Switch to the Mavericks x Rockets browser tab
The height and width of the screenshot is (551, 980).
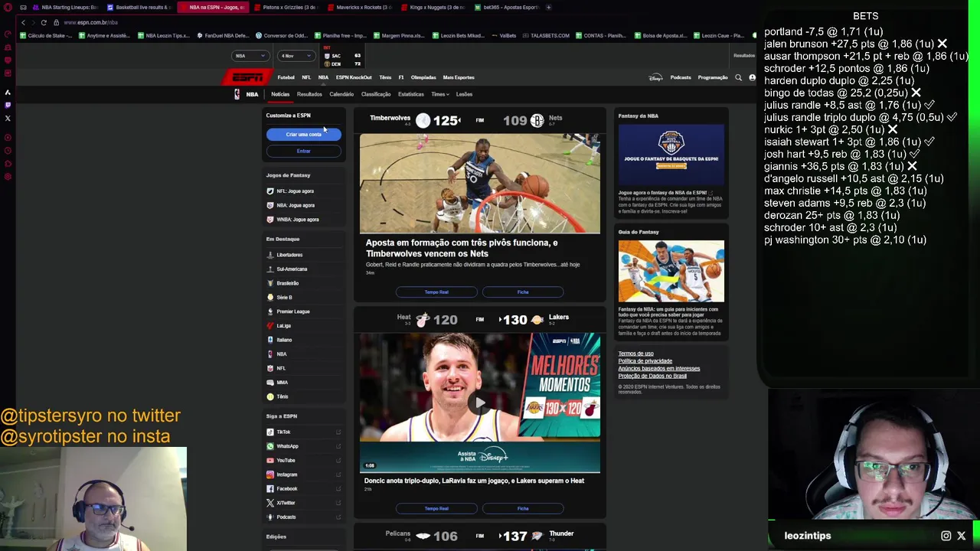(x=362, y=7)
